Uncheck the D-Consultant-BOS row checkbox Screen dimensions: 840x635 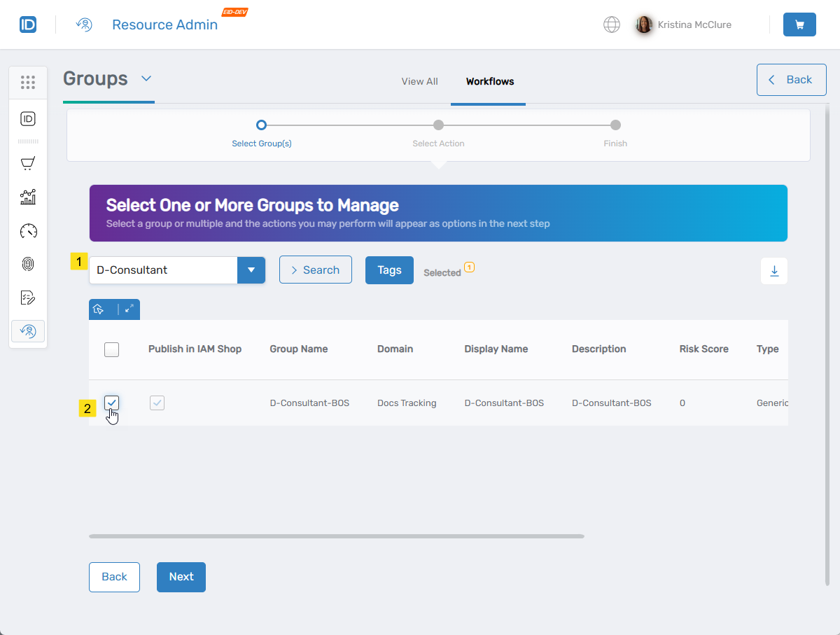click(x=112, y=403)
